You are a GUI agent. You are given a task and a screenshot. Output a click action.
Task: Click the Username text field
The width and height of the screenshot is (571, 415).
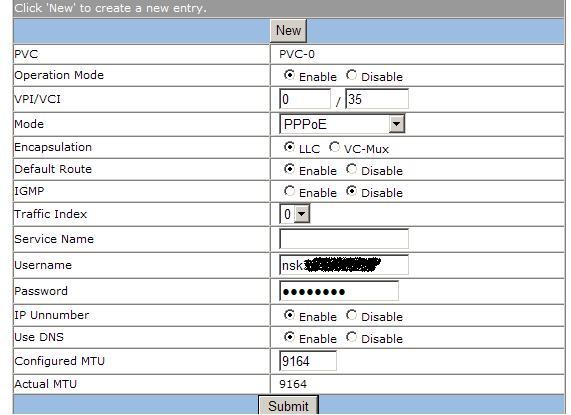click(x=344, y=265)
